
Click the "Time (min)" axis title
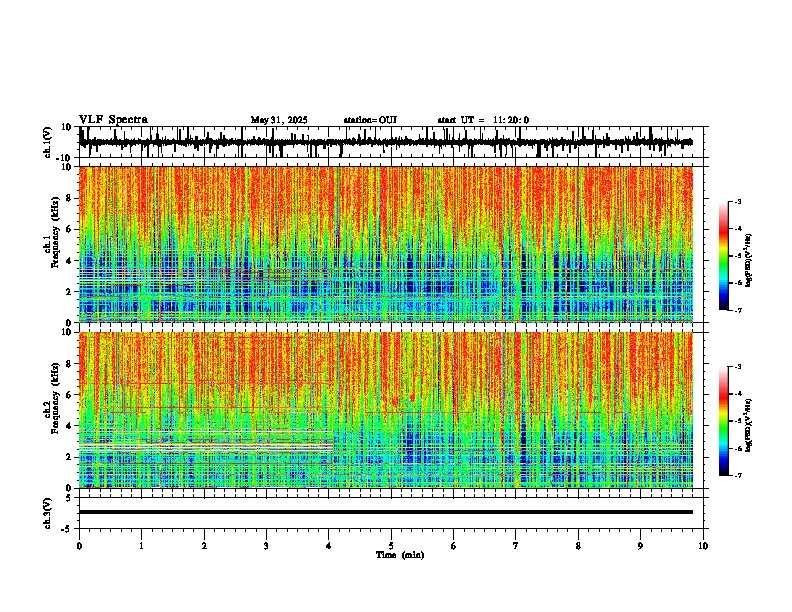click(x=400, y=555)
